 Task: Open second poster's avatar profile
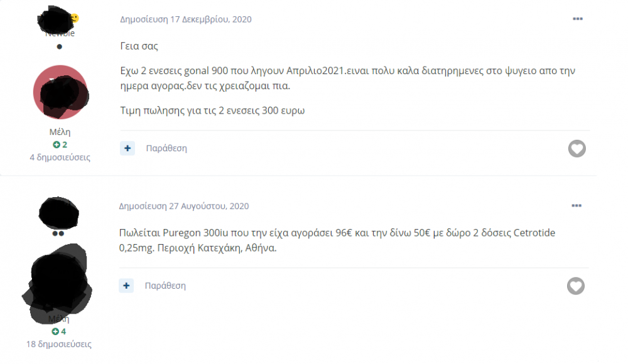(x=58, y=284)
